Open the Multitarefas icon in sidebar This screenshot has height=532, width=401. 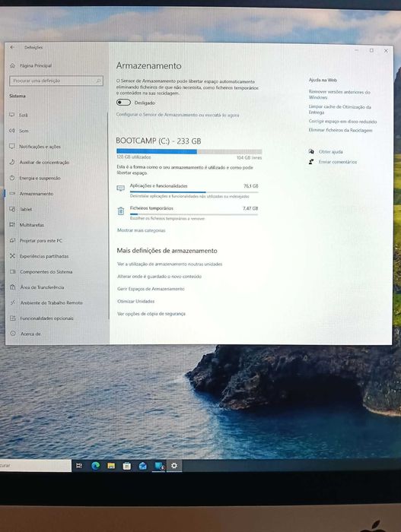click(13, 225)
